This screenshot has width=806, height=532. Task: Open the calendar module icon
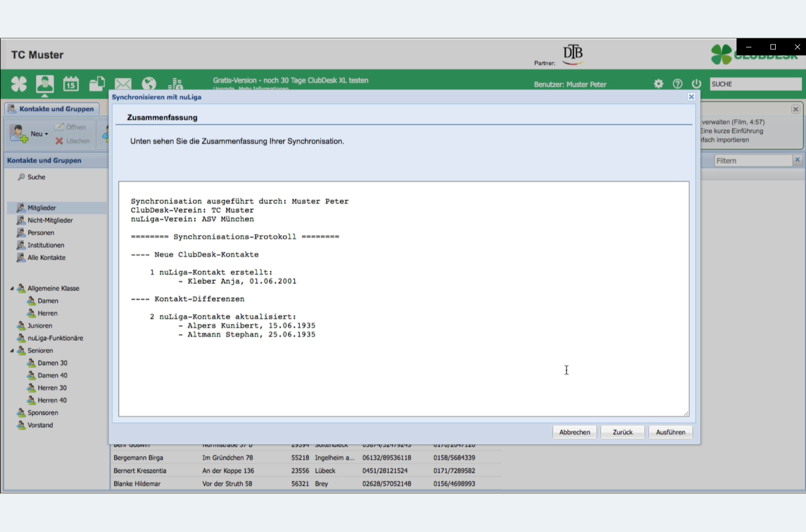click(x=71, y=84)
